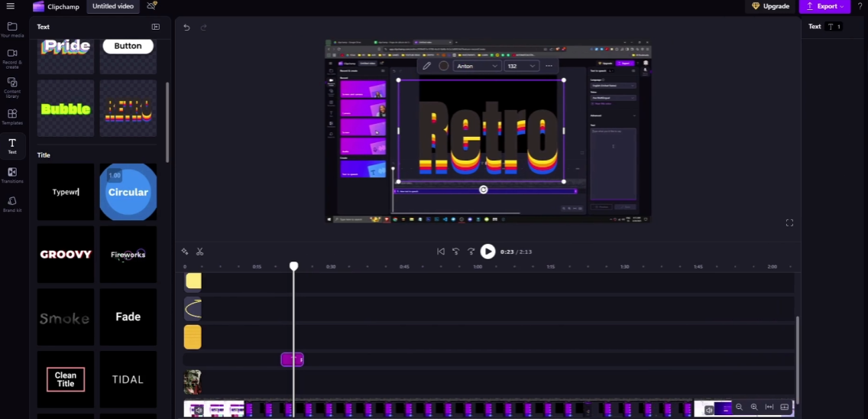Add the Smoke title style
Viewport: 868px width, 419px height.
(x=65, y=317)
